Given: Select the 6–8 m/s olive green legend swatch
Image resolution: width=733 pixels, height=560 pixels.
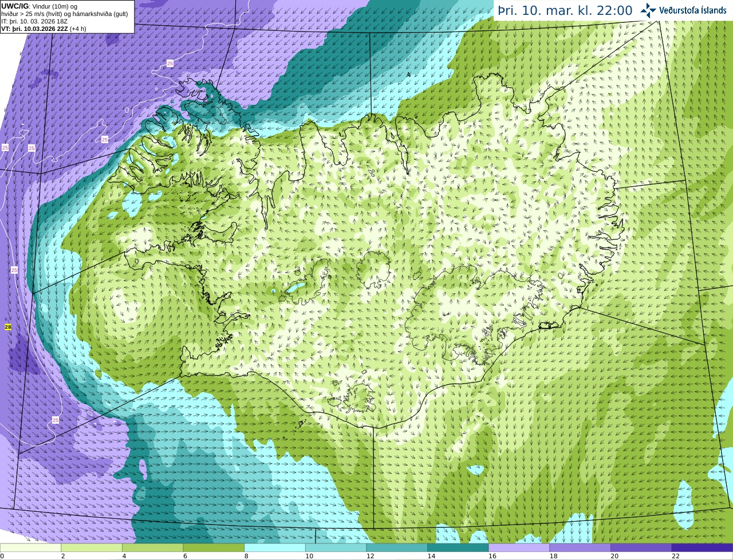Looking at the screenshot, I should [x=214, y=547].
